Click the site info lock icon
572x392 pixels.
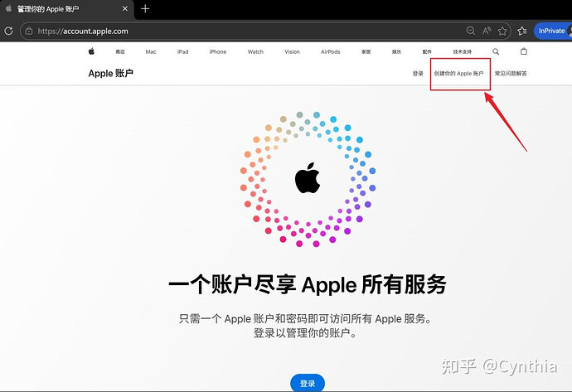29,31
